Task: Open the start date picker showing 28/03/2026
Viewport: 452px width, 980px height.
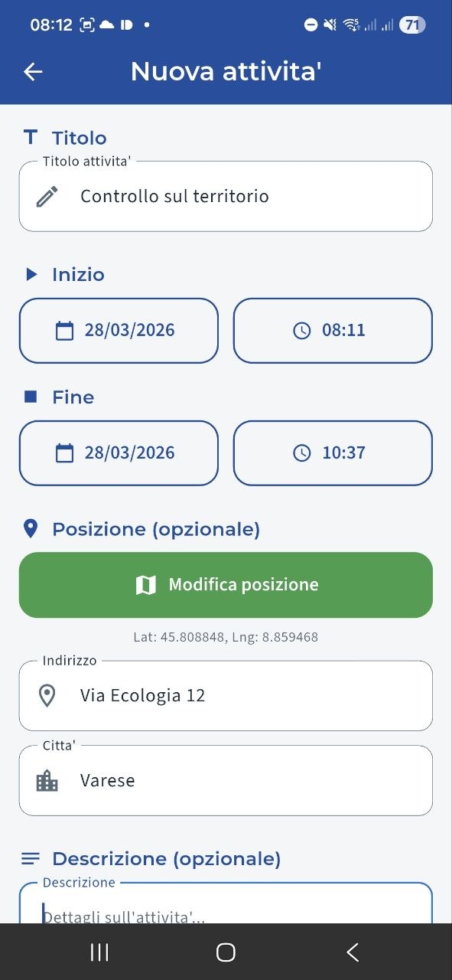Action: (x=119, y=331)
